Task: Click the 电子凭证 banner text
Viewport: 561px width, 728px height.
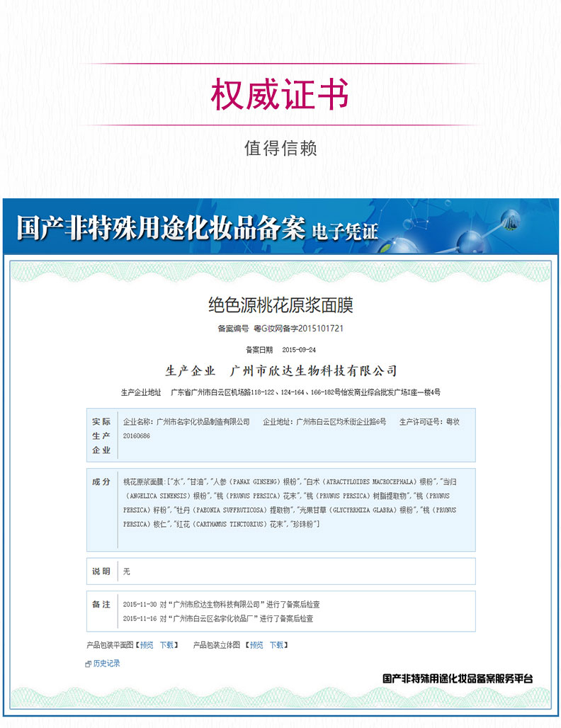Action: coord(346,231)
